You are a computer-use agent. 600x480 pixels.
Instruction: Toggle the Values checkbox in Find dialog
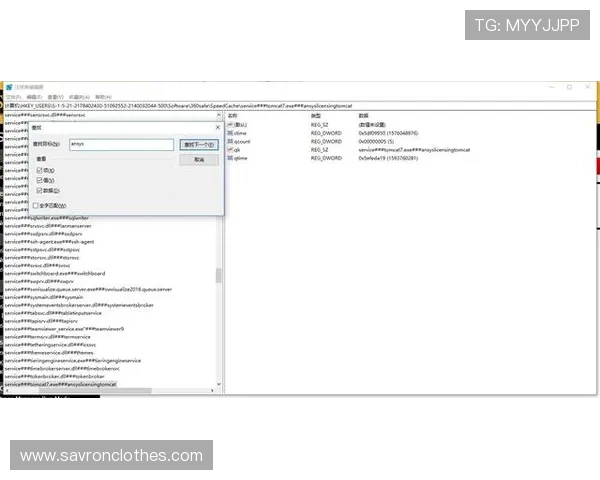click(39, 180)
